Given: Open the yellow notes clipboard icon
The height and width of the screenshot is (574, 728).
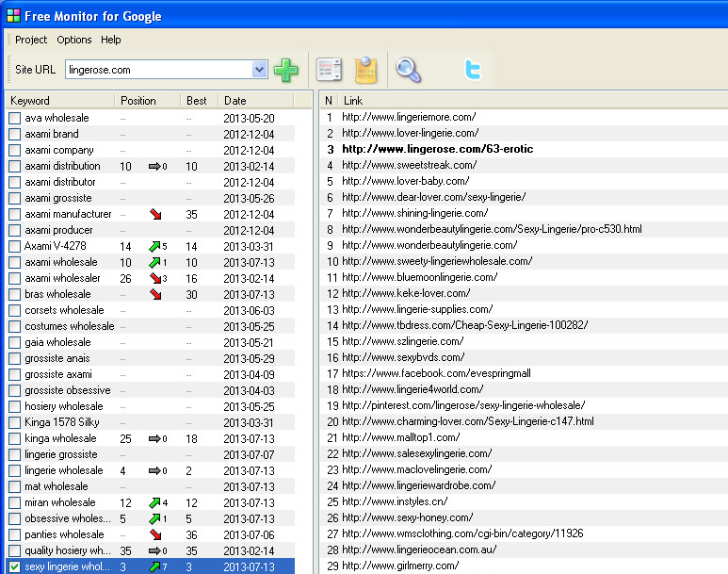Looking at the screenshot, I should click(x=365, y=70).
